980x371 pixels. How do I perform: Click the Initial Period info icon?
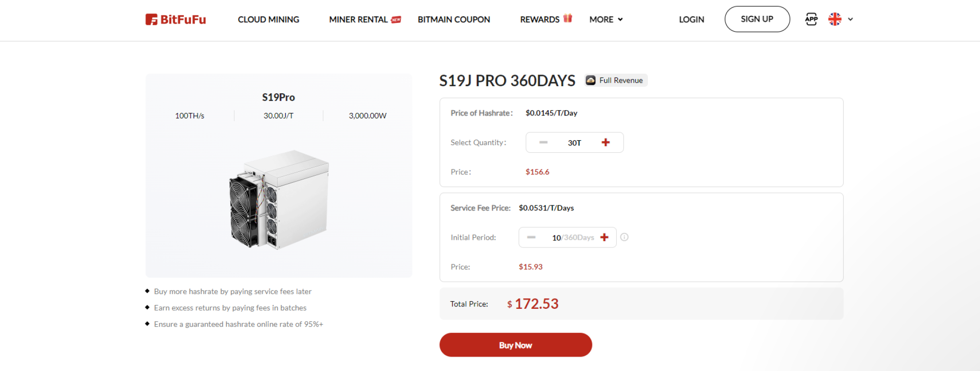pos(624,237)
